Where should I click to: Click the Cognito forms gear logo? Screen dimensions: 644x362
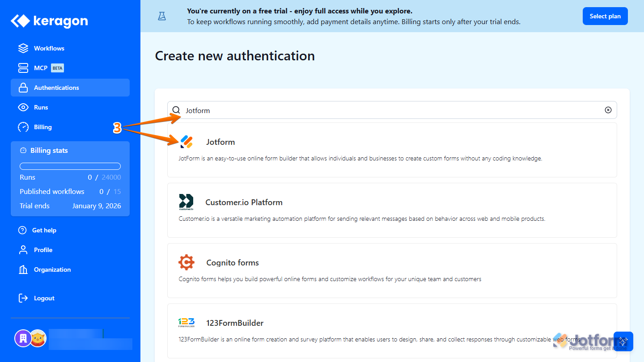coord(186,262)
